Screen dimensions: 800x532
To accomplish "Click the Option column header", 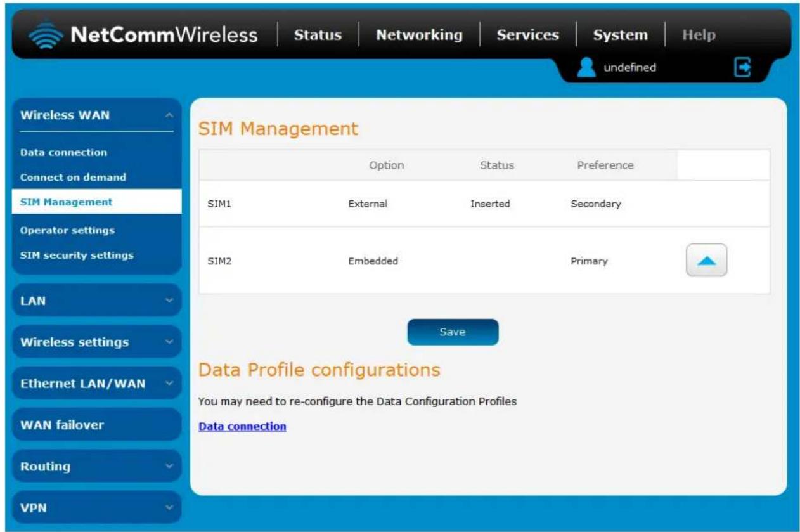I will point(387,165).
